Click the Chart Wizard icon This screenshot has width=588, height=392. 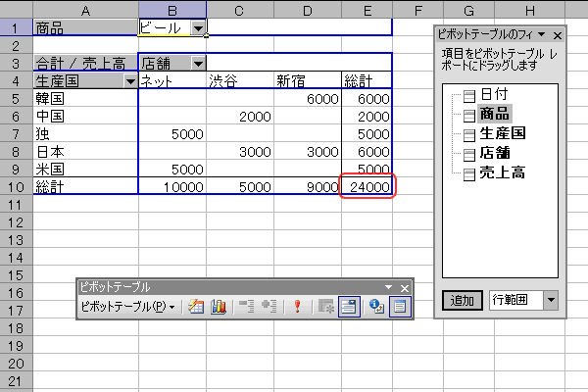219,307
